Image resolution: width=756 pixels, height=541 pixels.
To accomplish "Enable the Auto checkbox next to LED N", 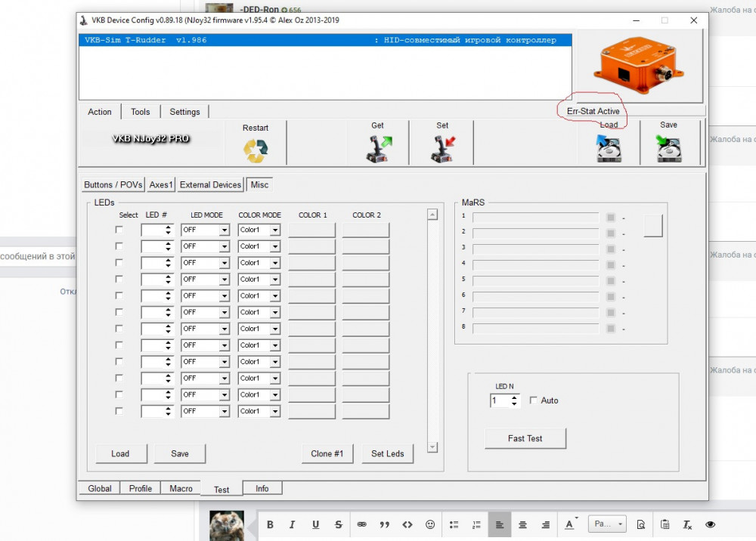I will click(x=534, y=400).
